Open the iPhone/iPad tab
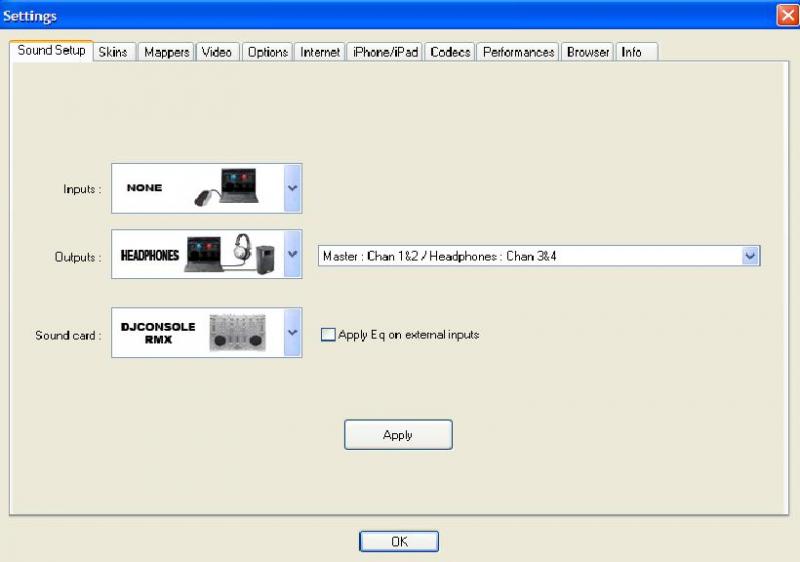Viewport: 800px width, 562px height. pyautogui.click(x=385, y=52)
